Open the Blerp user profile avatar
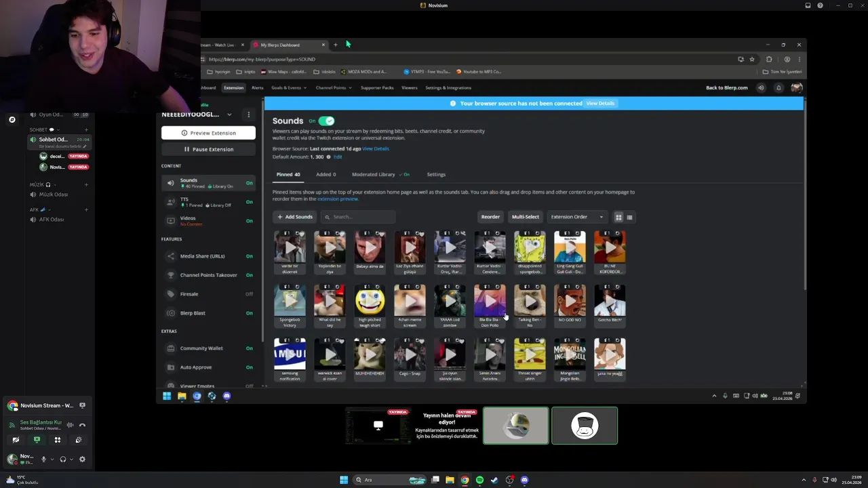Image resolution: width=868 pixels, height=488 pixels. 797,87
